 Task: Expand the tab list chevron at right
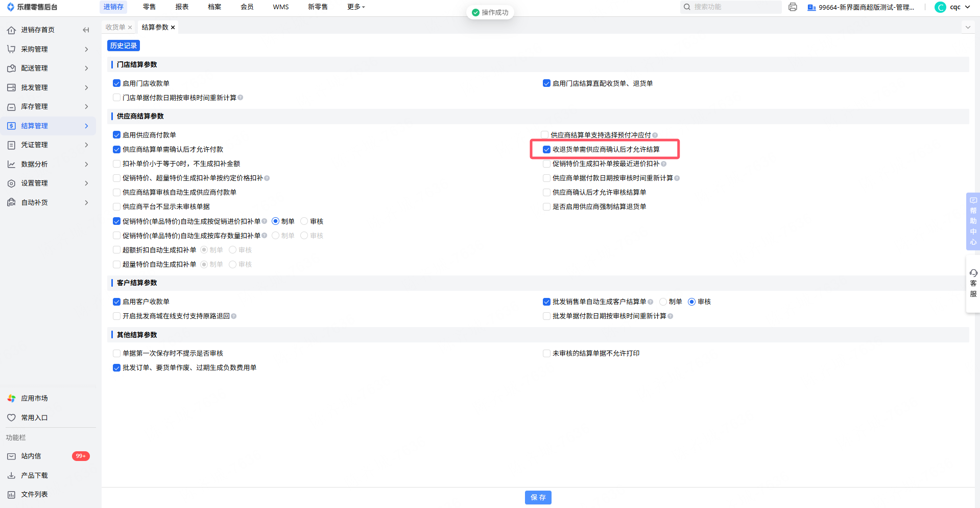tap(968, 28)
